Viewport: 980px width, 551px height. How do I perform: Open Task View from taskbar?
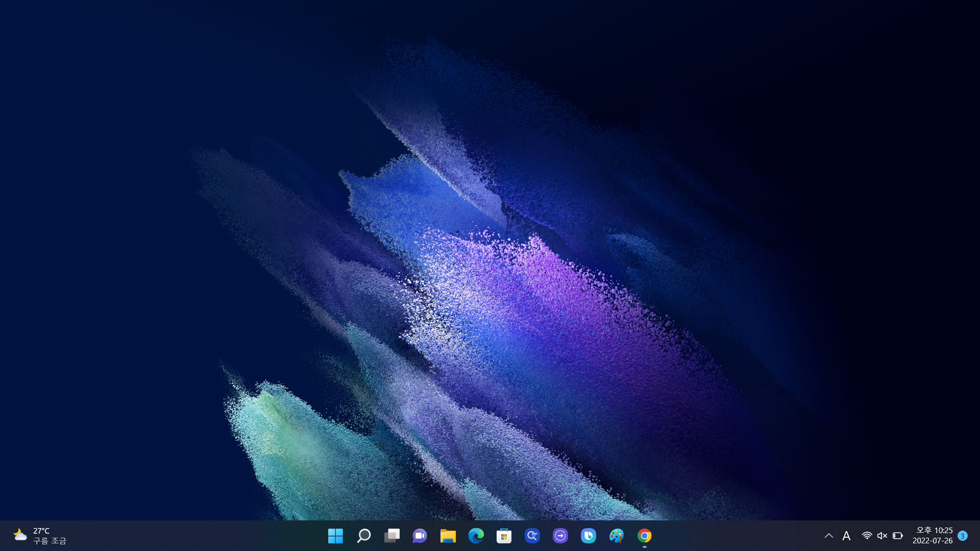(391, 536)
